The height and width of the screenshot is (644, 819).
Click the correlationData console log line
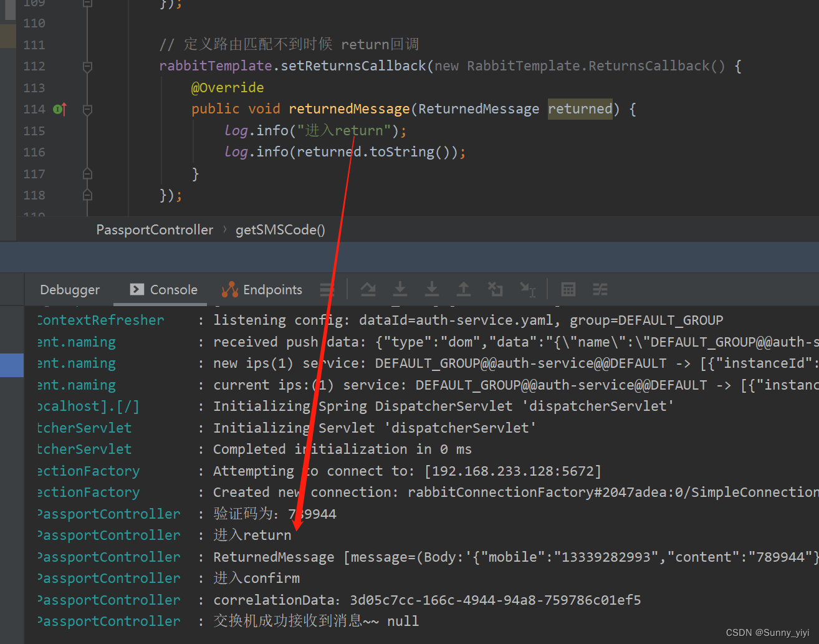(x=427, y=600)
